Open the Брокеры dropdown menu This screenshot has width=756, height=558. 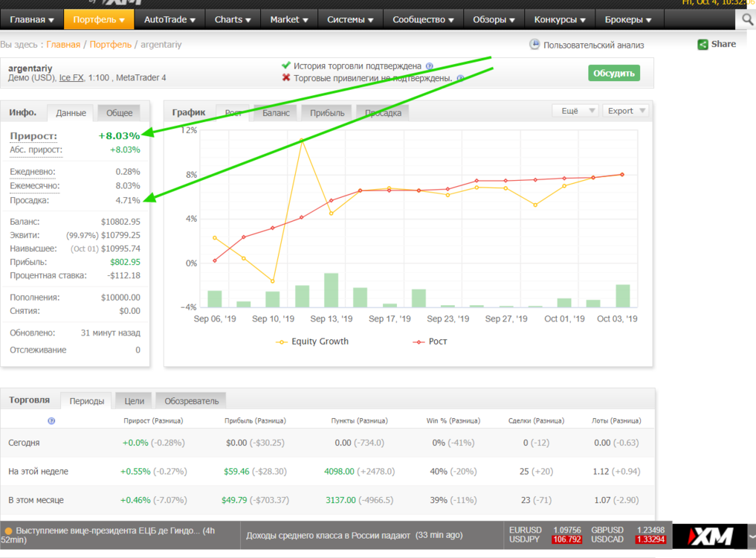[x=628, y=20]
